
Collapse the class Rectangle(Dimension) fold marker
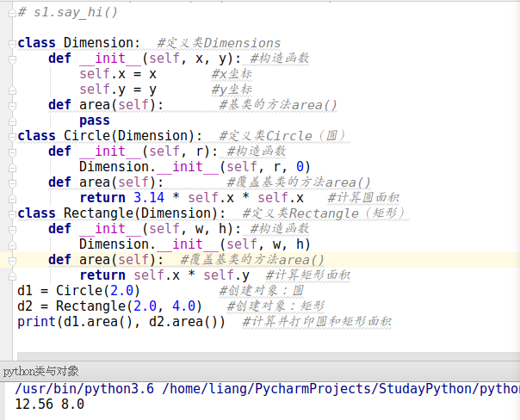[12, 214]
